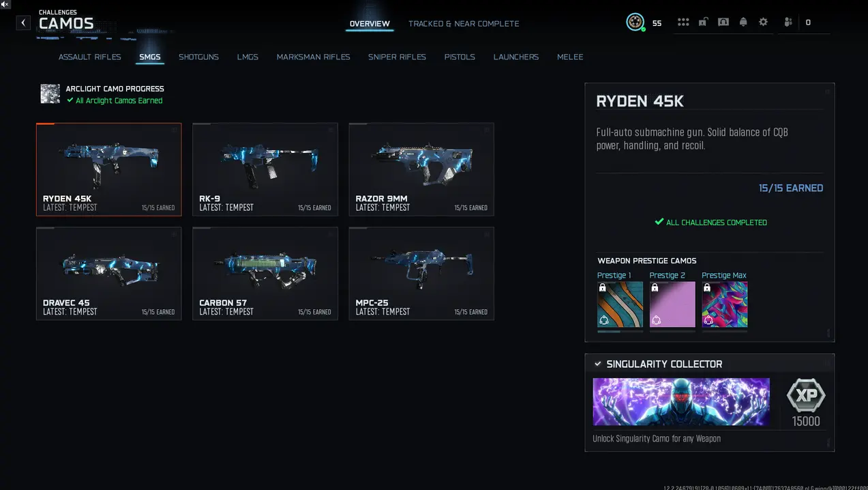Open the social/friends icon in top bar
The image size is (868, 490).
point(788,22)
